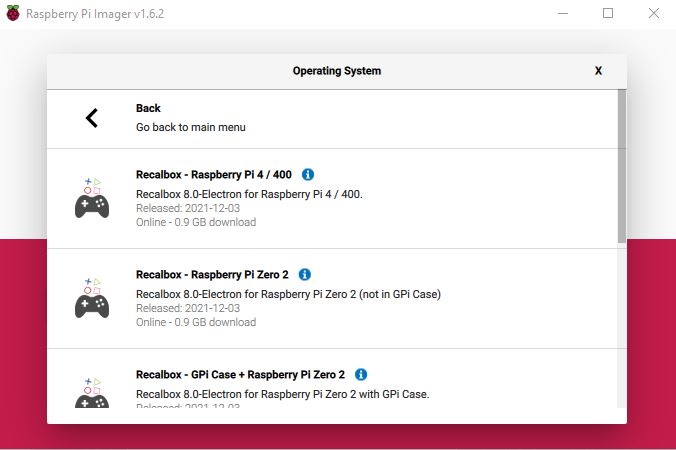Image resolution: width=676 pixels, height=450 pixels.
Task: Maximize the Raspberry Pi Imager window
Action: (x=608, y=13)
